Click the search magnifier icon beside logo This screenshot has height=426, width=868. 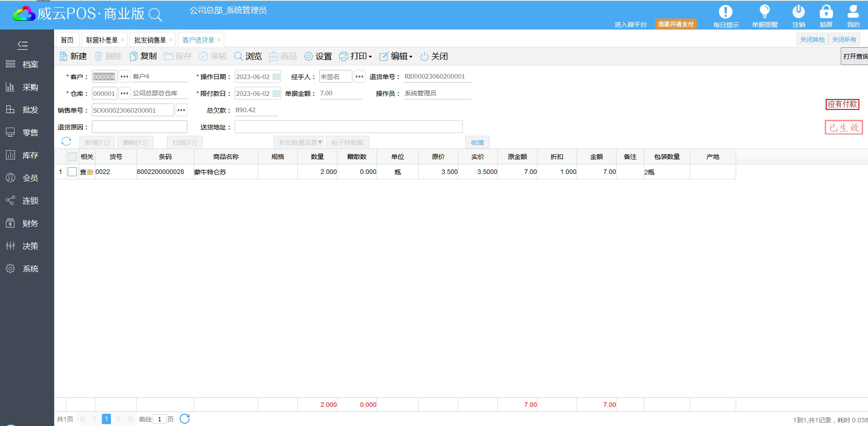[x=155, y=15]
